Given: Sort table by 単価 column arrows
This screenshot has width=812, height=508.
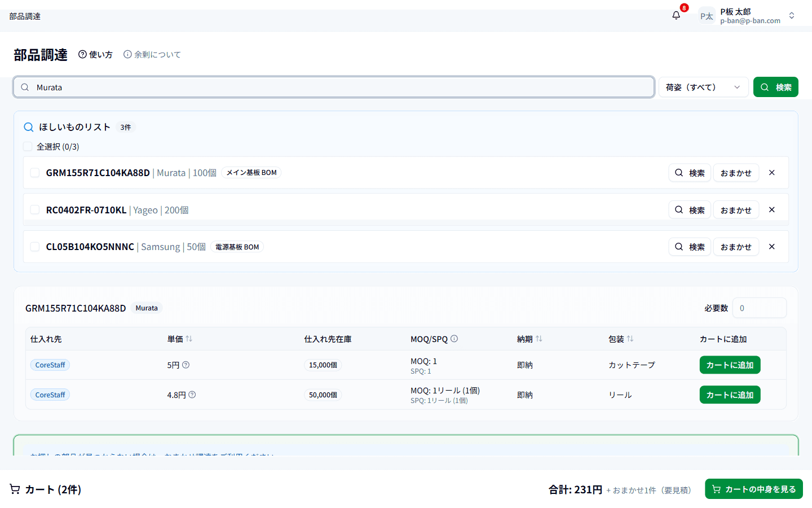Looking at the screenshot, I should click(x=189, y=339).
